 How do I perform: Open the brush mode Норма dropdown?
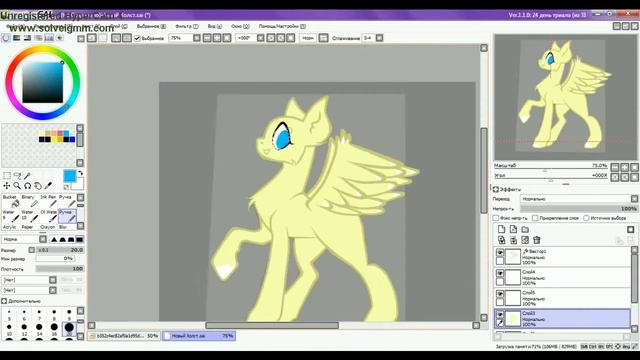pyautogui.click(x=24, y=239)
